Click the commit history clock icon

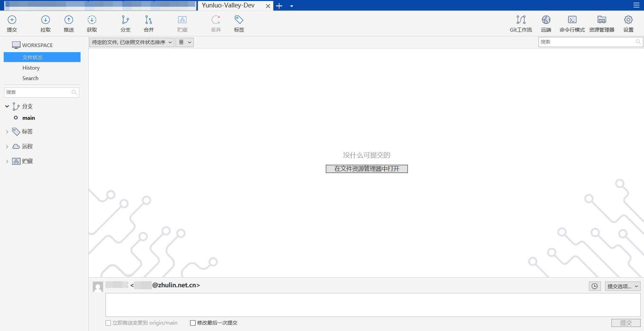pos(595,286)
